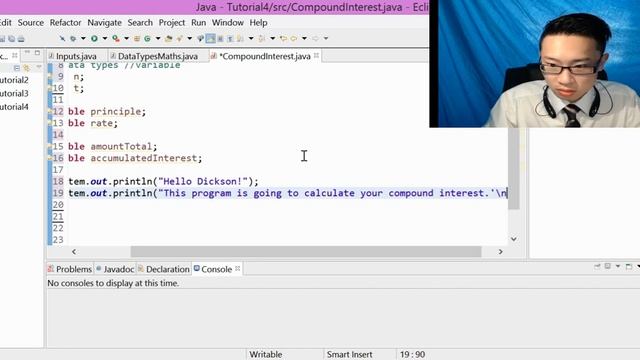This screenshot has height=360, width=640.
Task: Click the Previous Annotation icon
Action: pos(262,38)
